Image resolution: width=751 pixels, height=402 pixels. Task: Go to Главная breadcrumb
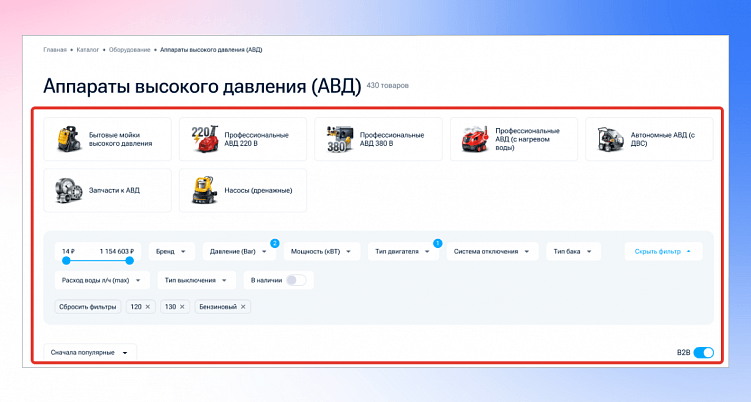click(55, 50)
